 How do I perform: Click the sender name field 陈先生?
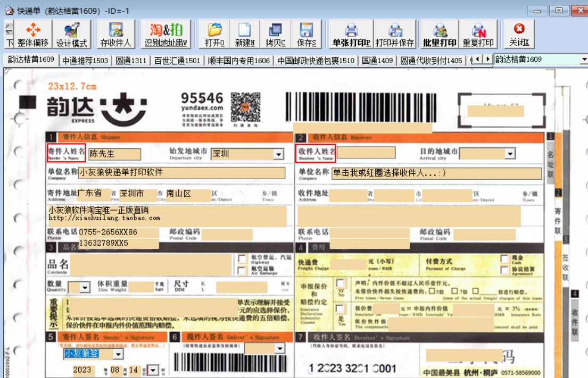[115, 154]
